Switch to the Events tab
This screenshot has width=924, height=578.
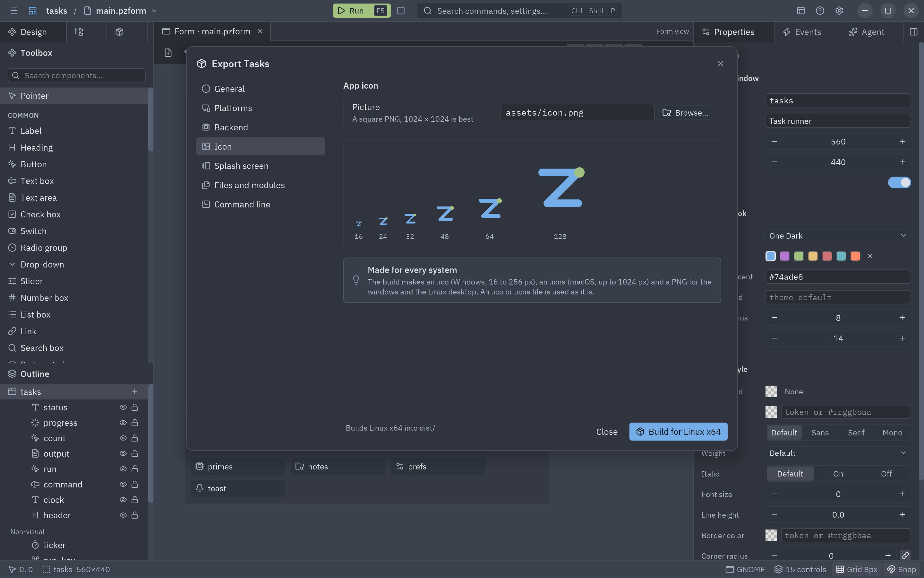pos(807,32)
